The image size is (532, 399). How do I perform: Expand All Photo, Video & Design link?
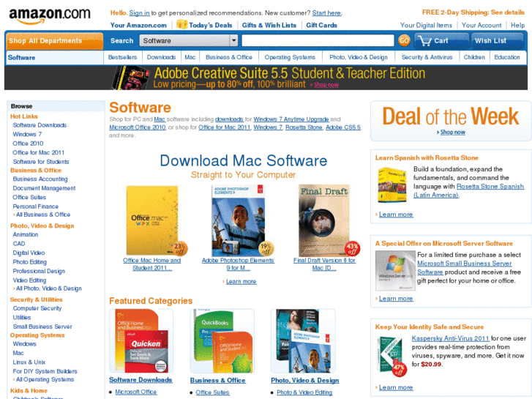pos(49,288)
